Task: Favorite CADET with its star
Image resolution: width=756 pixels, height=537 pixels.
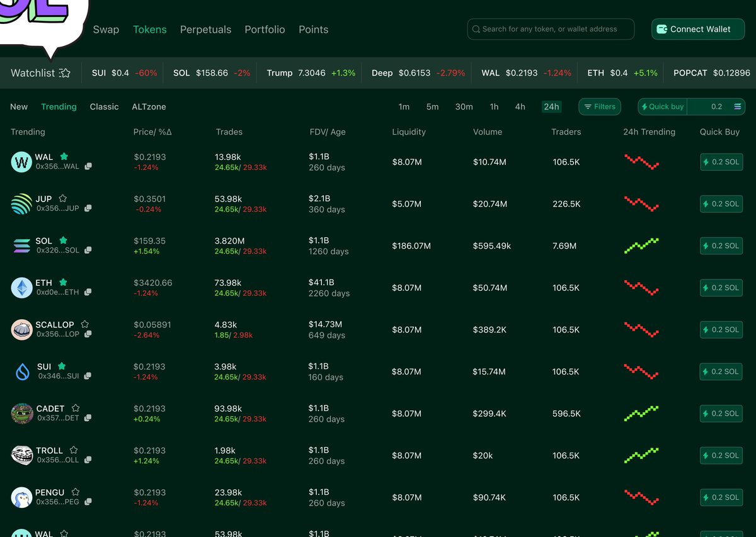Action: pos(76,408)
